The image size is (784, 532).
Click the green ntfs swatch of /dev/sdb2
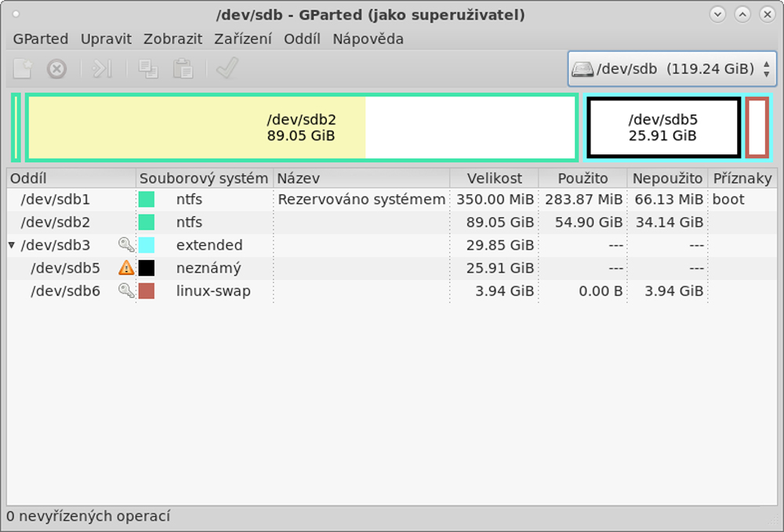147,223
